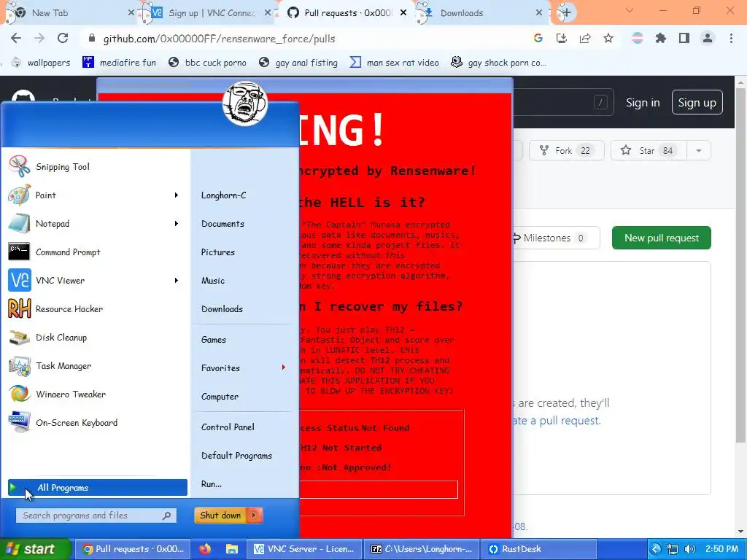Screen dimensions: 747x560
Task: Launch On-Screen Keyboard from the start menu
Action: 76,423
